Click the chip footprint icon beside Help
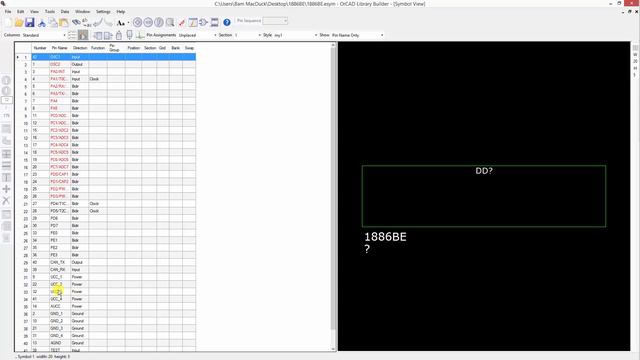 214,22
